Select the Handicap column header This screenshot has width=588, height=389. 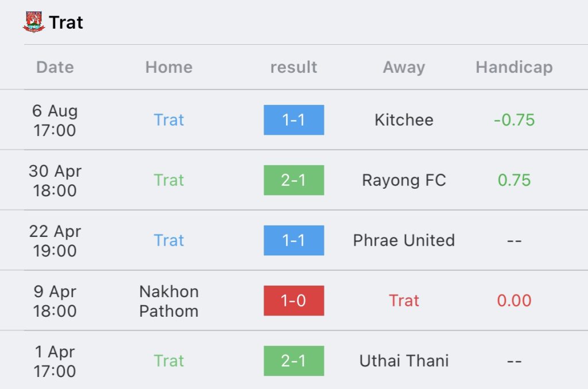pyautogui.click(x=514, y=68)
